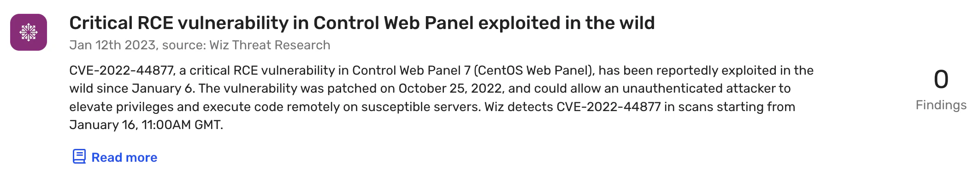Open the Critical RCE vulnerability advisory title
The height and width of the screenshot is (177, 980).
[362, 23]
